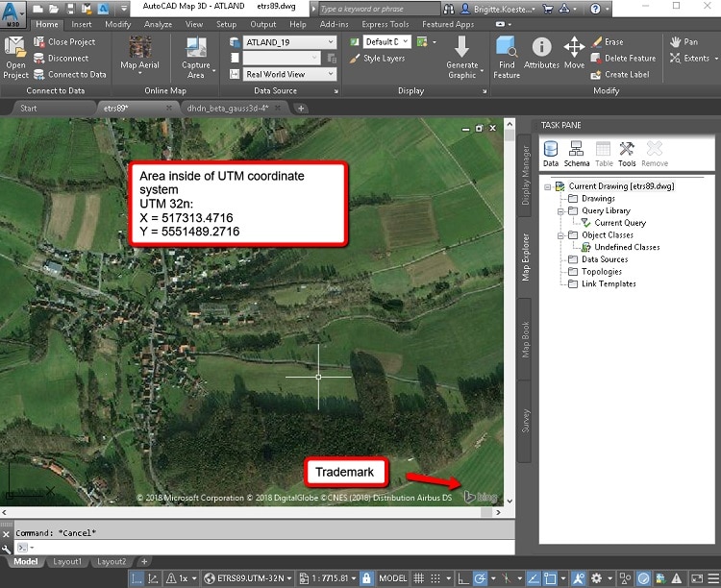The width and height of the screenshot is (721, 588).
Task: Click the Extents zoom tool
Action: tap(689, 59)
